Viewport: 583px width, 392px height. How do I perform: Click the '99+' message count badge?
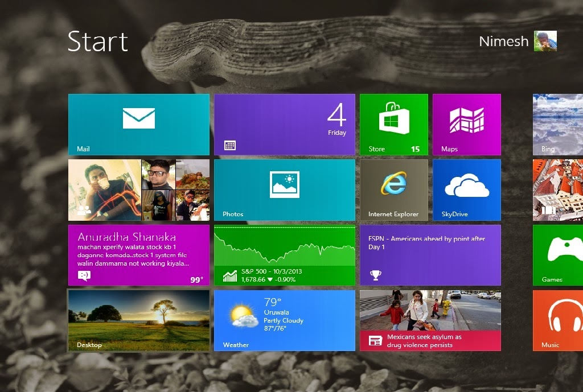click(x=196, y=279)
